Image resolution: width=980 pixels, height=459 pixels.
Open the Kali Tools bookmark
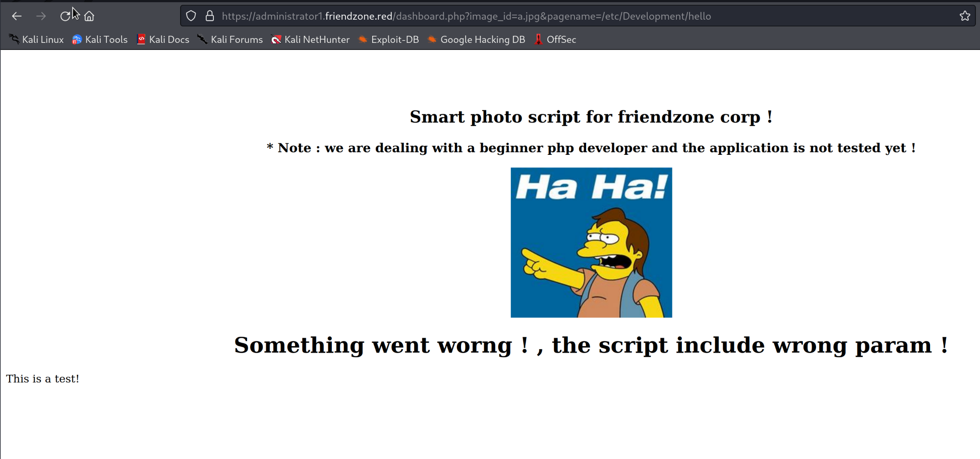point(100,39)
